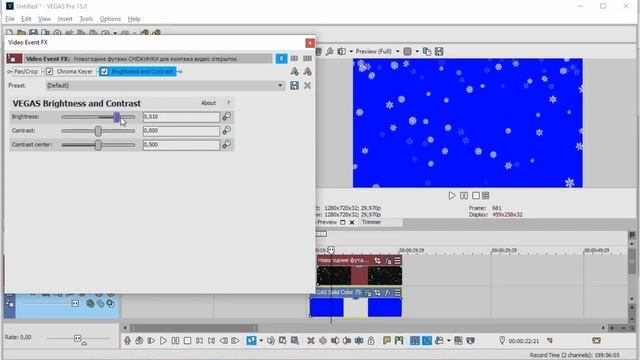Open the Options menu

pos(110,19)
